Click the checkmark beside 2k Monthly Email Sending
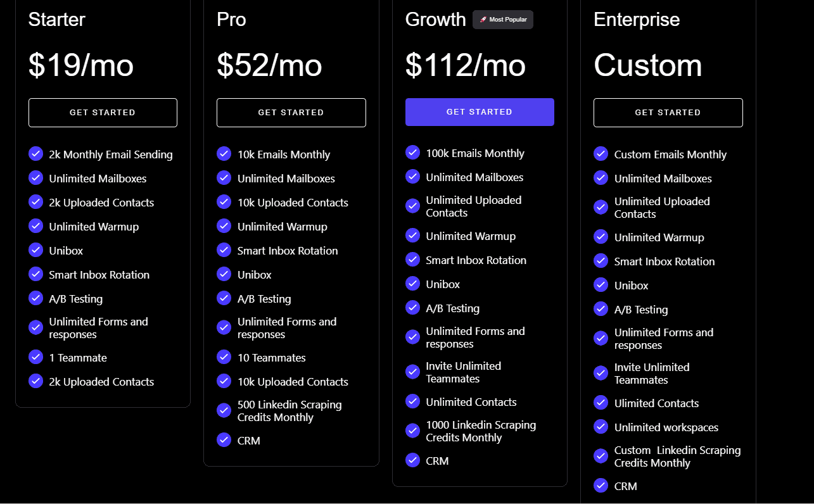This screenshot has width=814, height=504. click(35, 154)
